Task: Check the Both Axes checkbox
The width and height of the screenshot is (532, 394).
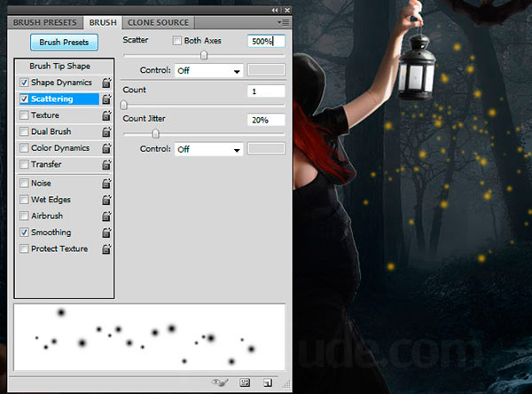Action: pos(176,41)
